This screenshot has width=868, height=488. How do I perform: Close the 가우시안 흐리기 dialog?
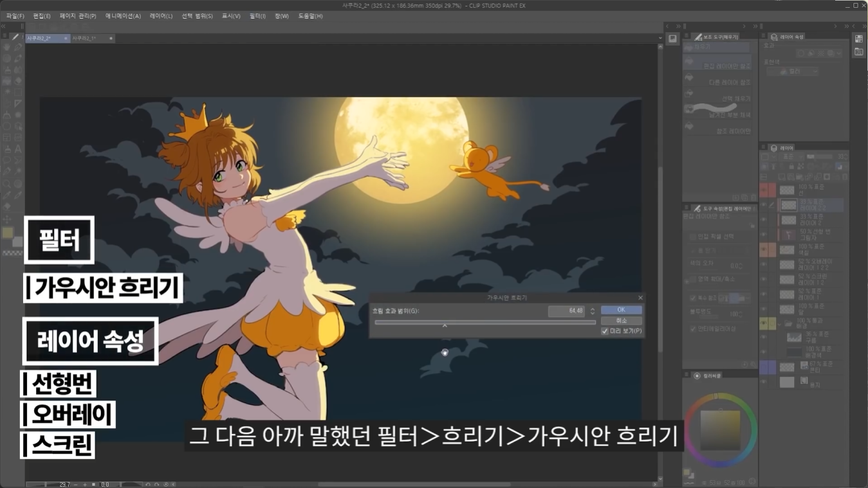pyautogui.click(x=640, y=298)
